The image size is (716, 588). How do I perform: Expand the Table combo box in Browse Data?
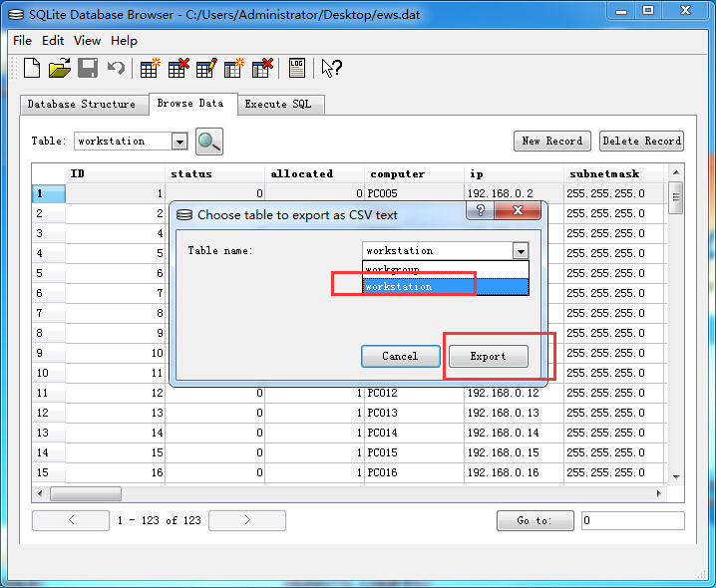(179, 142)
